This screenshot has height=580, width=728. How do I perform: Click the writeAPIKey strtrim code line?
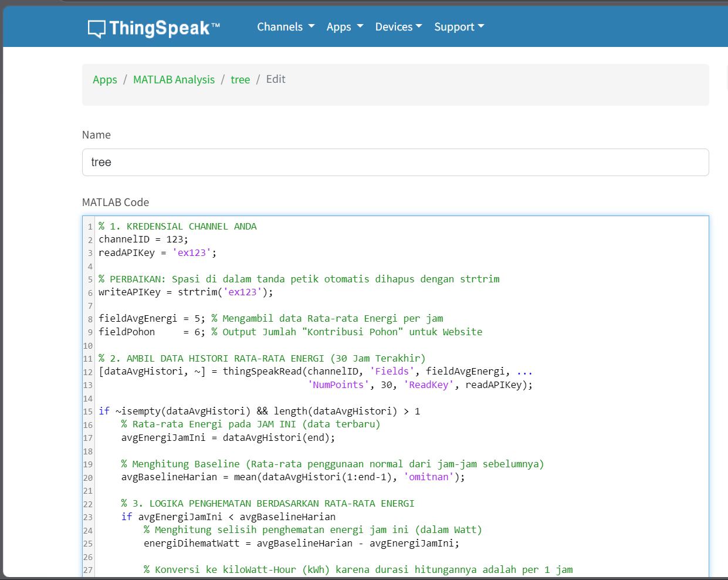[x=185, y=292]
